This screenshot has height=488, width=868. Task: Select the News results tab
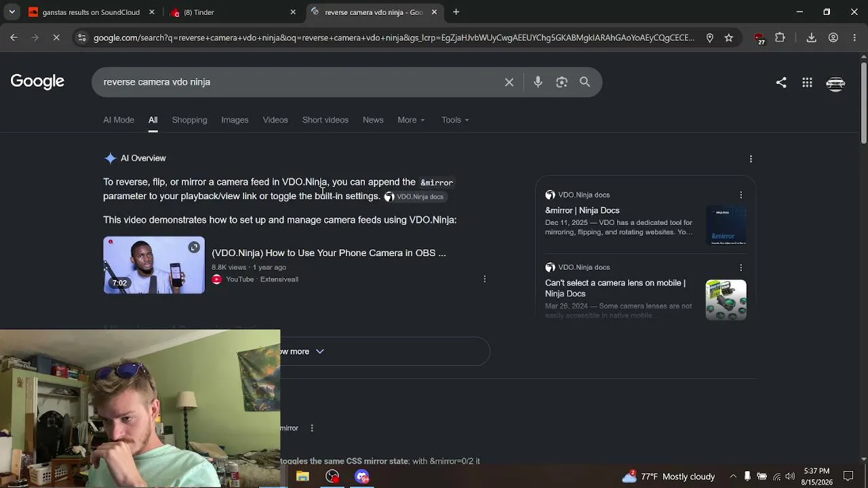pyautogui.click(x=373, y=120)
